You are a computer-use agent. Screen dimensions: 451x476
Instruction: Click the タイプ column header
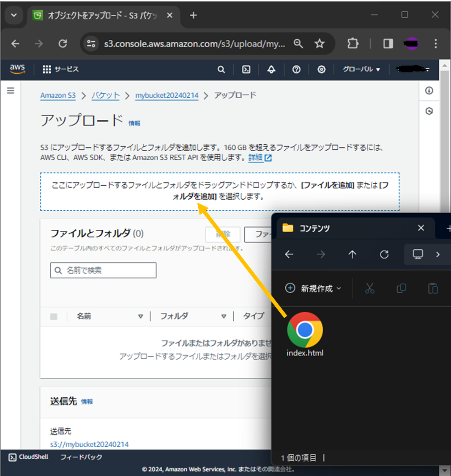254,316
